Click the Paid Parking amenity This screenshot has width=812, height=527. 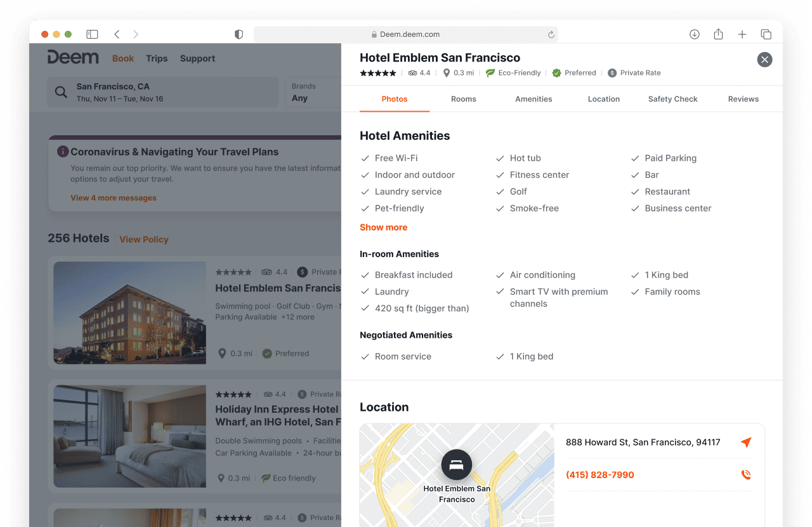(x=671, y=158)
